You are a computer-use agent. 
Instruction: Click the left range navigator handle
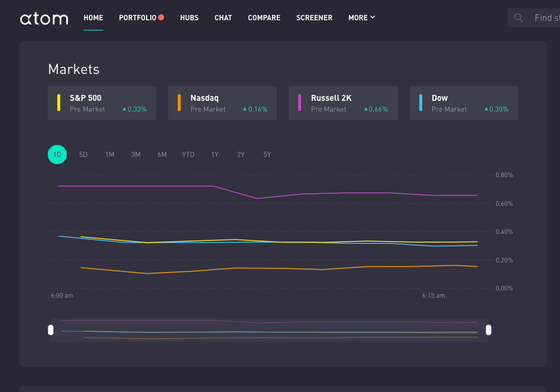coord(51,330)
